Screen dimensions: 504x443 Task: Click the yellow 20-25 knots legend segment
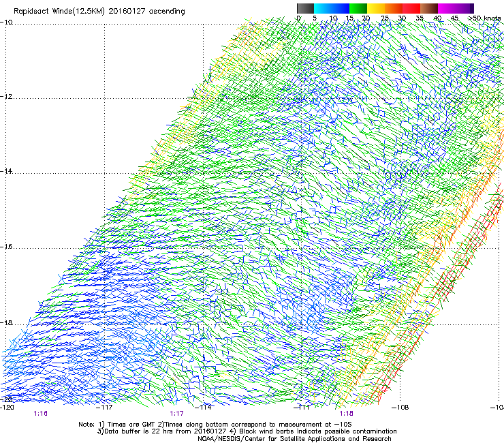376,8
